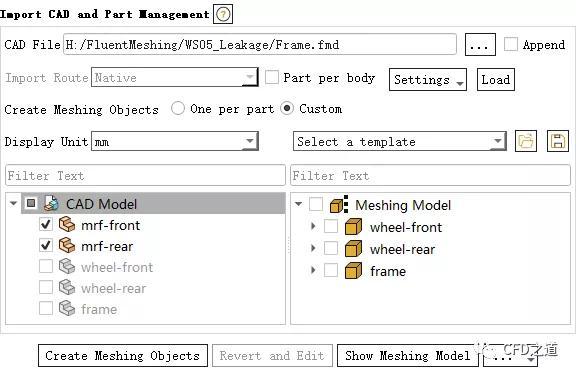Click the save template floppy icon

pos(558,141)
